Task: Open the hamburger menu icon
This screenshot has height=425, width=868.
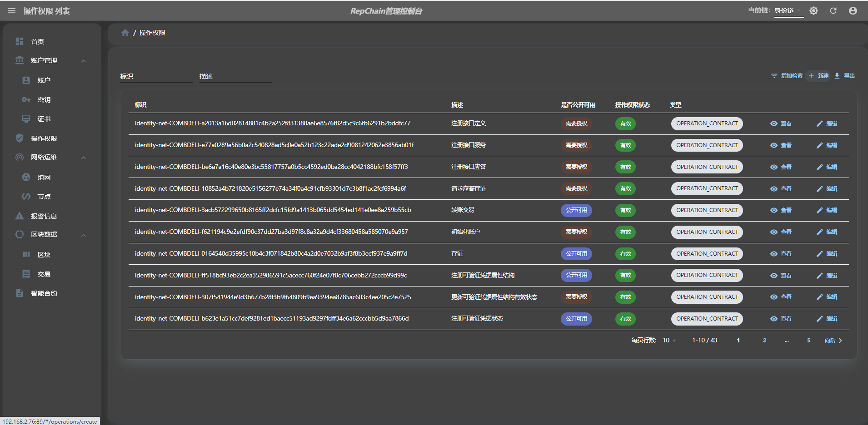Action: coord(12,11)
